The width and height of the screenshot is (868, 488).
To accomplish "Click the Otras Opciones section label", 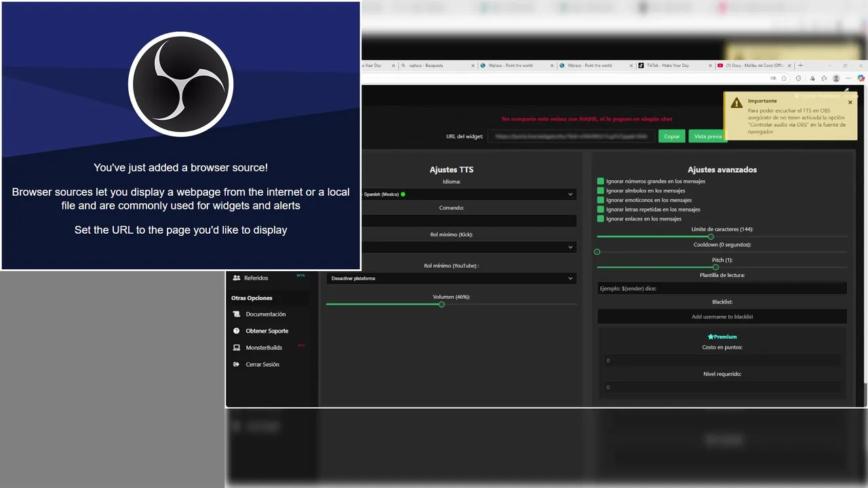I will coord(252,298).
